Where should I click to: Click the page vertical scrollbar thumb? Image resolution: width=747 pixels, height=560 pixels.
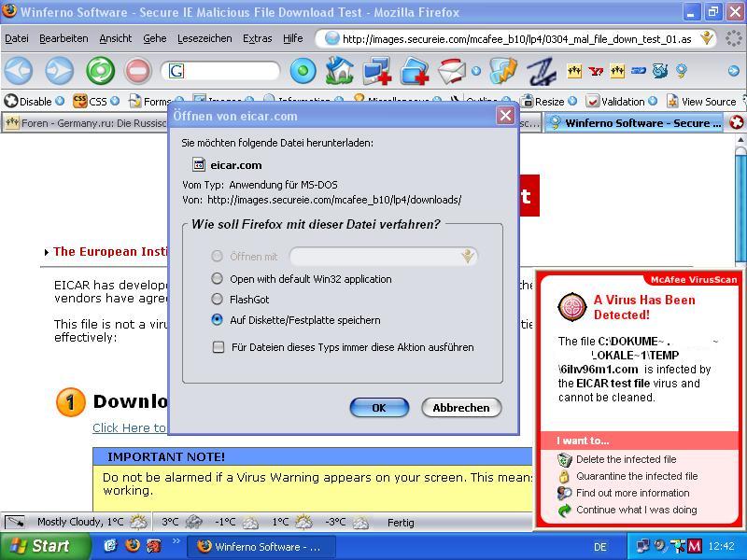point(740,206)
